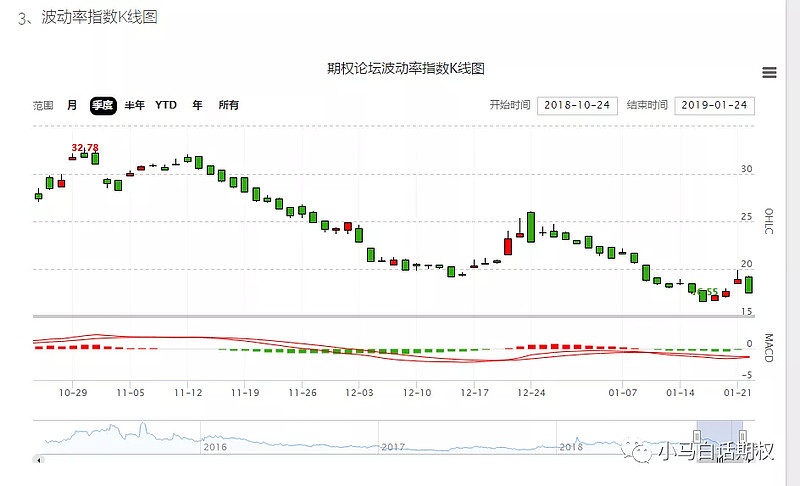Click the MACD axis title
800x486 pixels.
pos(769,348)
